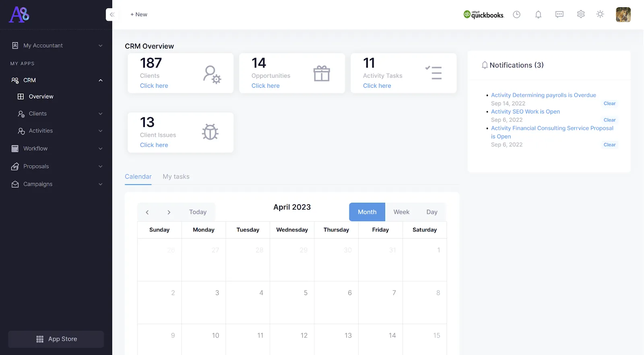Click the Opportunities gift box icon

322,73
